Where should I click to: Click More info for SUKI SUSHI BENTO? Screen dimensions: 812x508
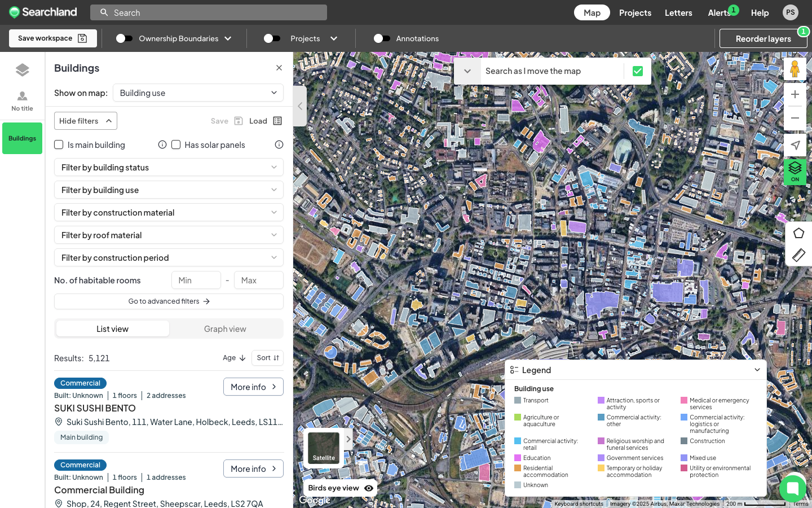(253, 387)
